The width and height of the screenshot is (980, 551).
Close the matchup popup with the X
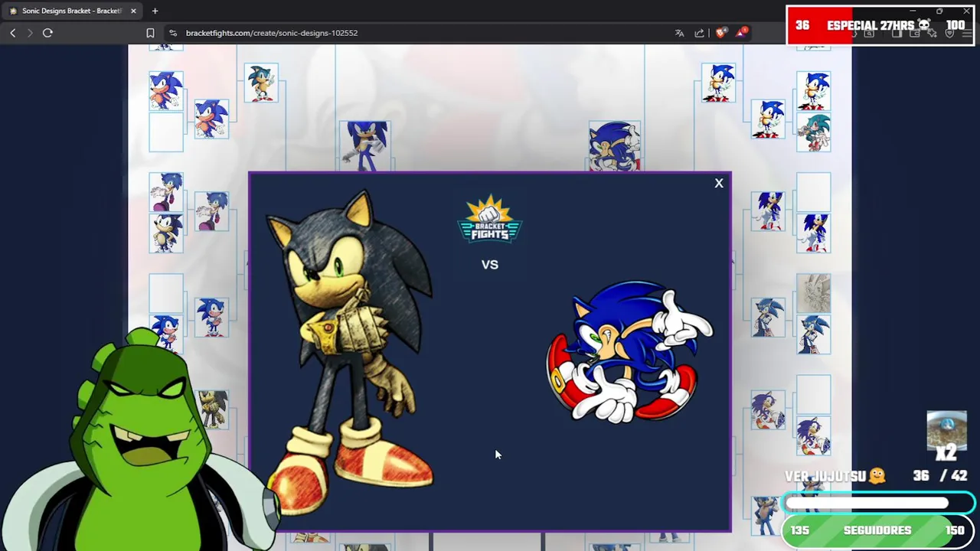719,183
